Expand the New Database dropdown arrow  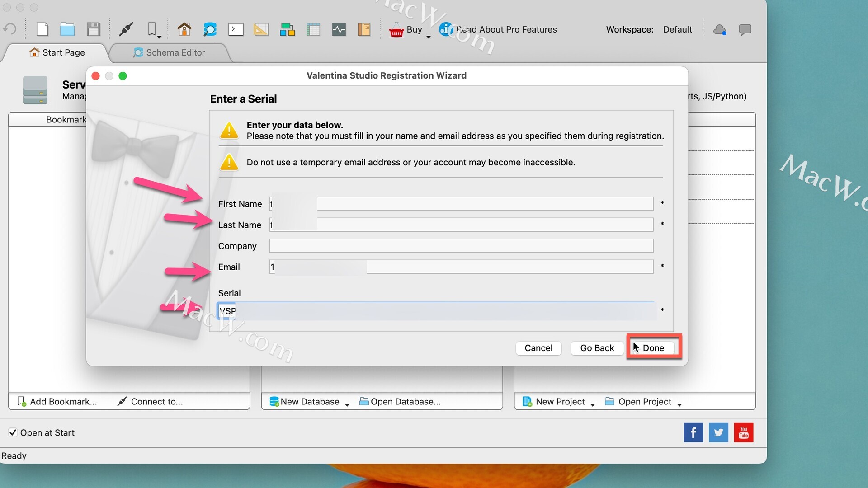[x=347, y=405]
